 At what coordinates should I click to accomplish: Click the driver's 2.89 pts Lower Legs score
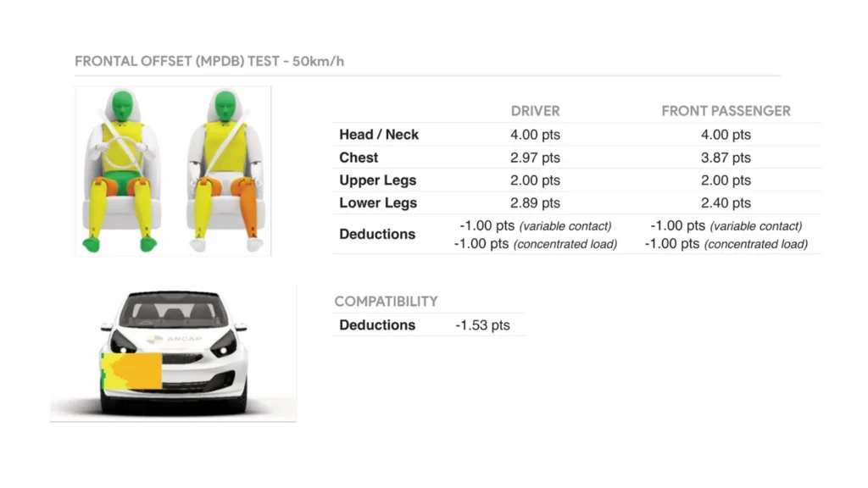point(536,202)
